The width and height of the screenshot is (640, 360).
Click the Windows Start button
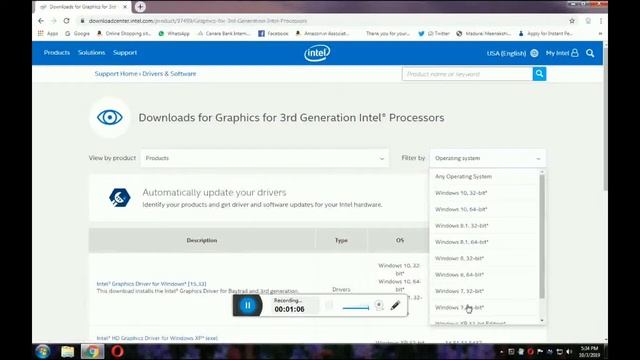click(x=42, y=351)
